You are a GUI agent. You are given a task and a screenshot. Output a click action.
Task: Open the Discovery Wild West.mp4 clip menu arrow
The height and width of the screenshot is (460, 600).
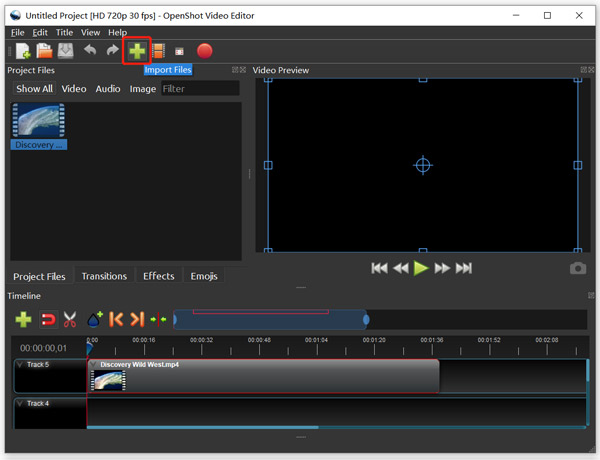pos(93,364)
